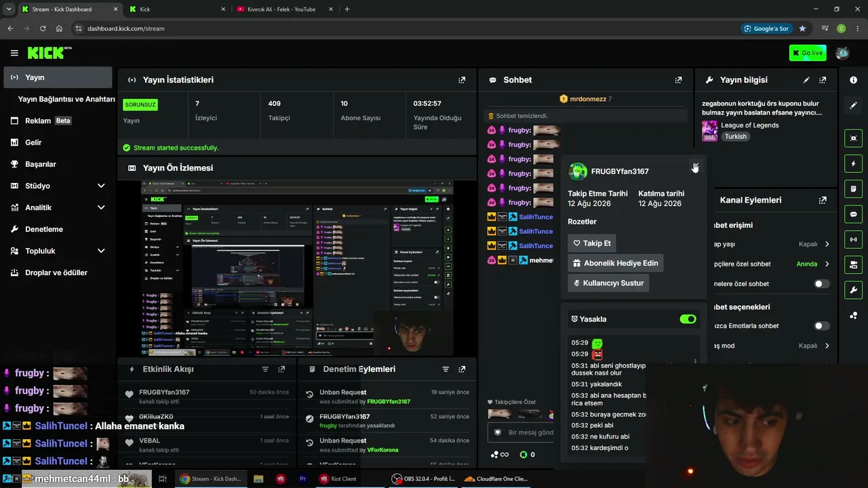Click the browser address bar URL

point(126,28)
